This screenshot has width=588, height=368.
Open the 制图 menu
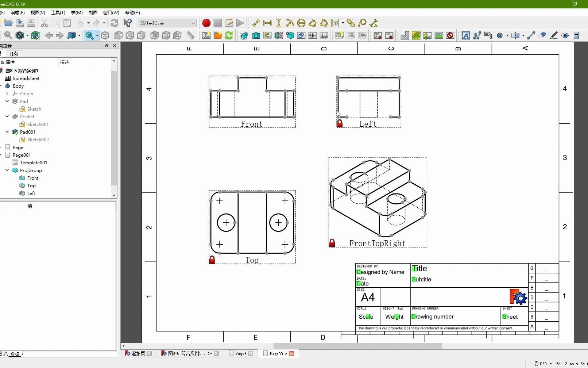[93, 12]
